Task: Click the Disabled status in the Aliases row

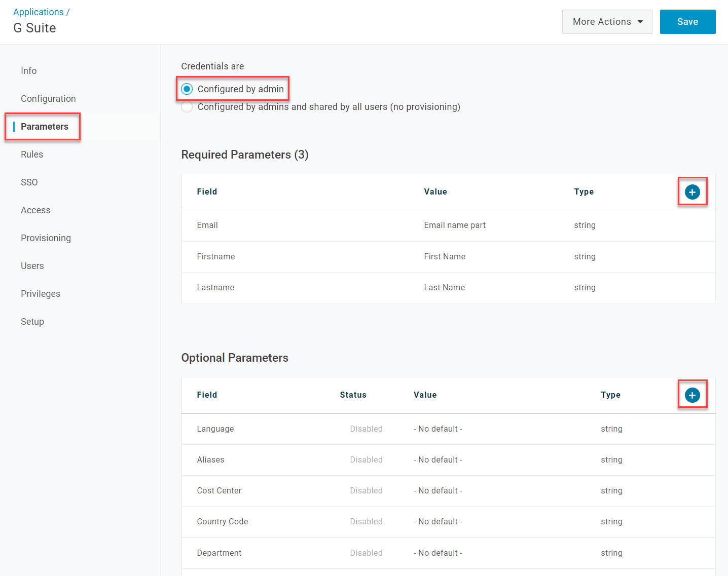Action: 366,460
